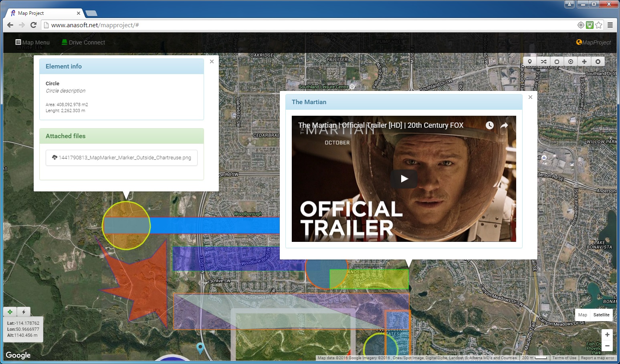
Task: Zoom in the map with plus button
Action: (x=607, y=335)
